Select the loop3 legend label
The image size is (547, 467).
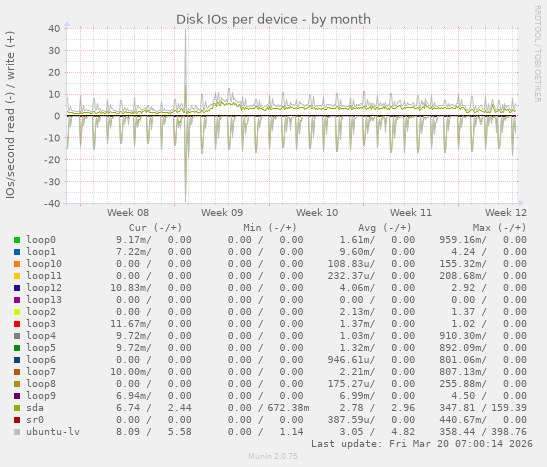click(x=41, y=324)
